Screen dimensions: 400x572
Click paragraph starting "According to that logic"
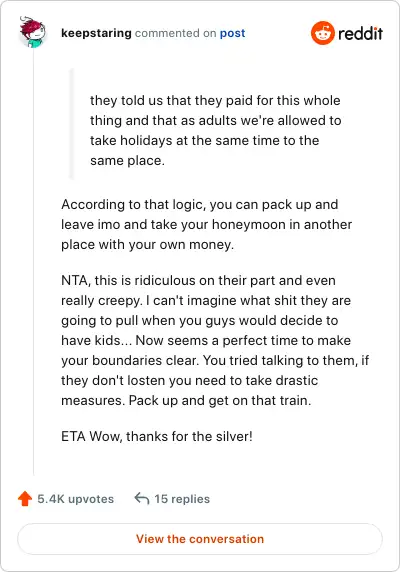(x=206, y=224)
